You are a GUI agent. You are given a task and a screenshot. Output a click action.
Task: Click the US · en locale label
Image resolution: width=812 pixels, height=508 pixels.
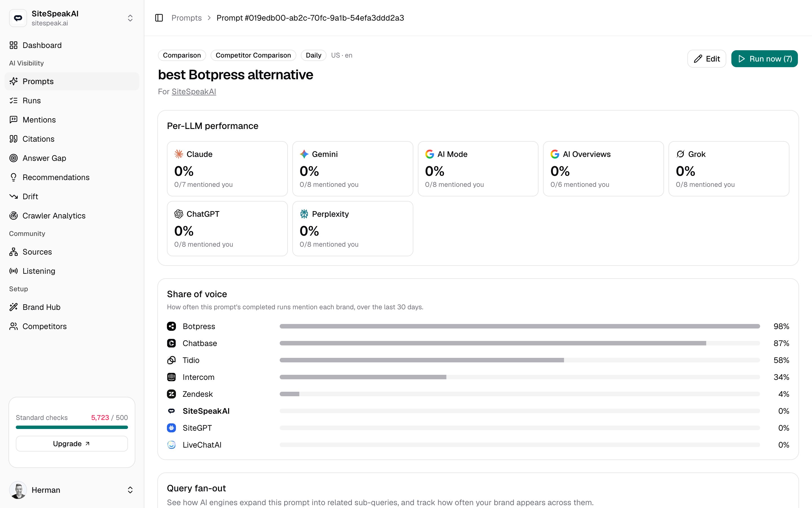342,55
